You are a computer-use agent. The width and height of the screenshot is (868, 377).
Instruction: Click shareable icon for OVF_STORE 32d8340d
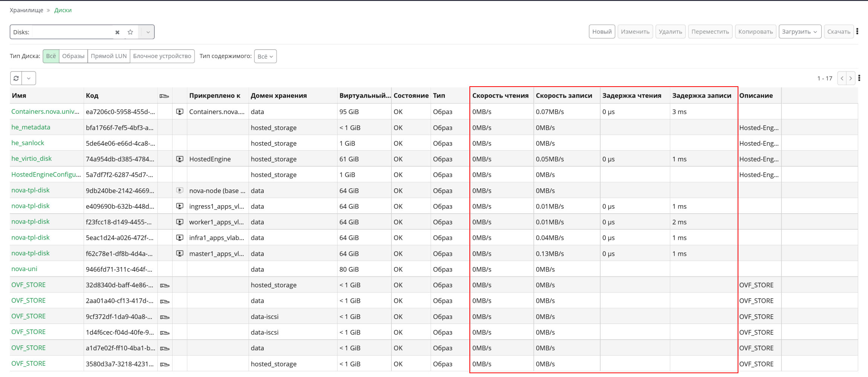pyautogui.click(x=164, y=285)
